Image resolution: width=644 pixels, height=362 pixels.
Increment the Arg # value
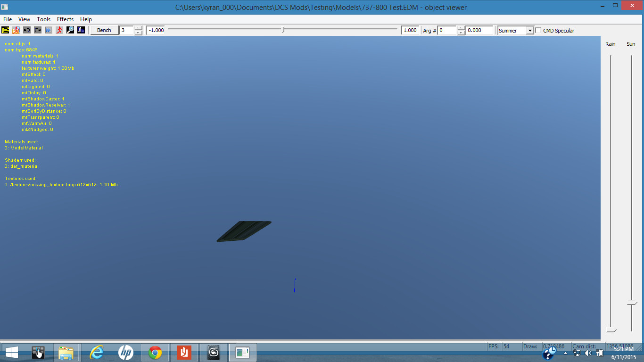461,28
